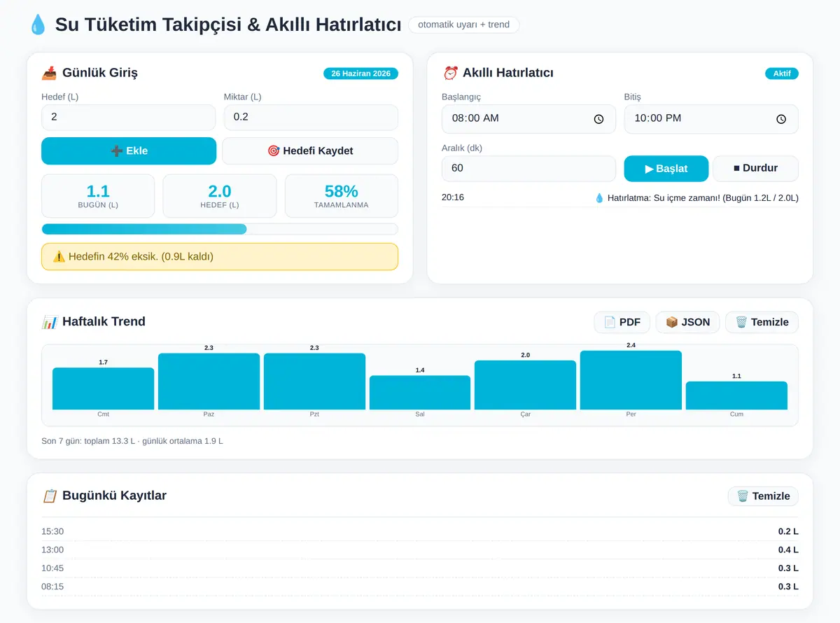Click the 1.1 Bugün (L) stat card
840x623 pixels.
coord(98,196)
